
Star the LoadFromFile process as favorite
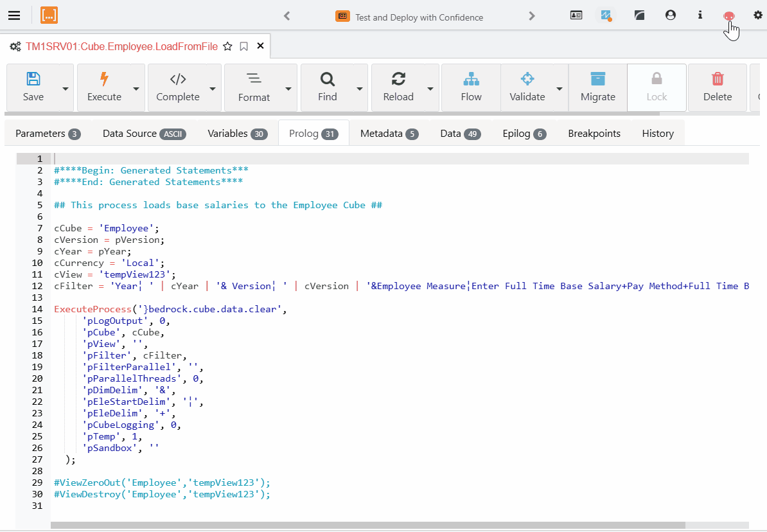227,46
